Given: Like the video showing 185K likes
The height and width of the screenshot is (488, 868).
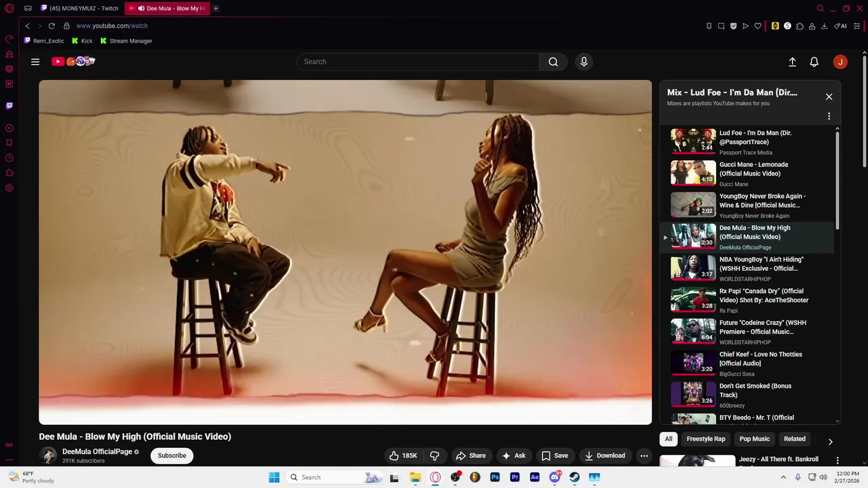Looking at the screenshot, I should pyautogui.click(x=403, y=455).
